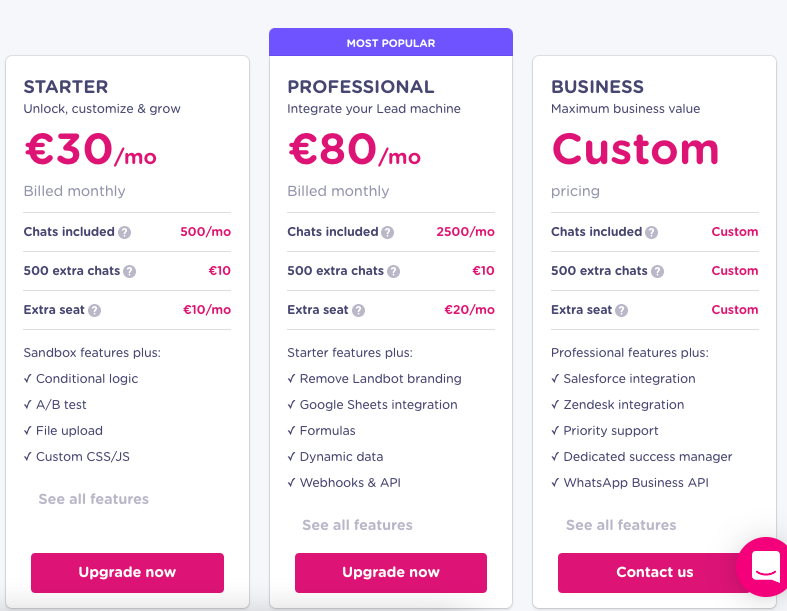Click help icon next to Starter 500 extra chats
Image resolution: width=787 pixels, height=611 pixels.
(129, 272)
